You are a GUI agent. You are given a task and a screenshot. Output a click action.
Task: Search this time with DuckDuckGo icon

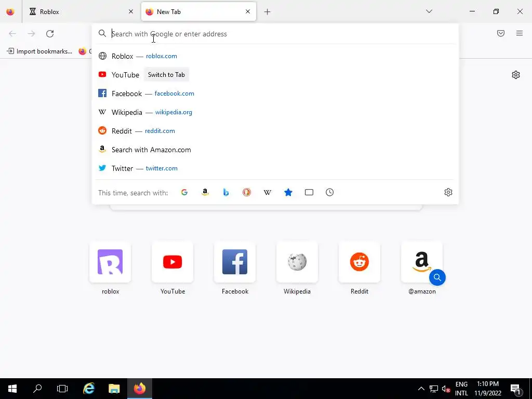click(247, 192)
